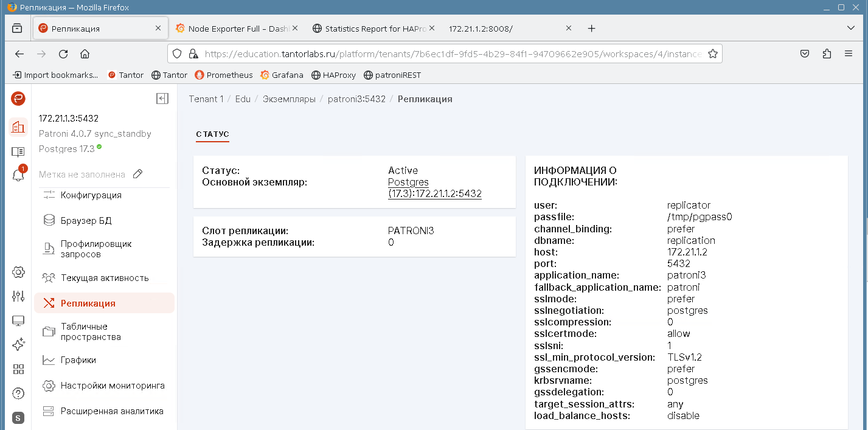
Task: Click the Grafana bookmark in bookmarks bar
Action: [x=282, y=75]
